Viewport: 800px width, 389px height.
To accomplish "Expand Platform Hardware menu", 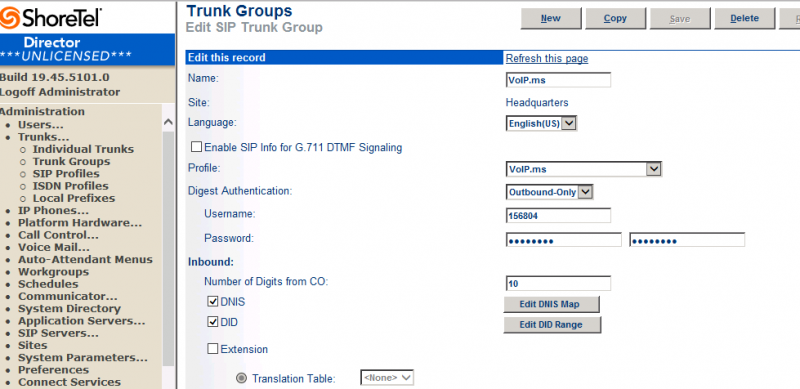I will (80, 223).
